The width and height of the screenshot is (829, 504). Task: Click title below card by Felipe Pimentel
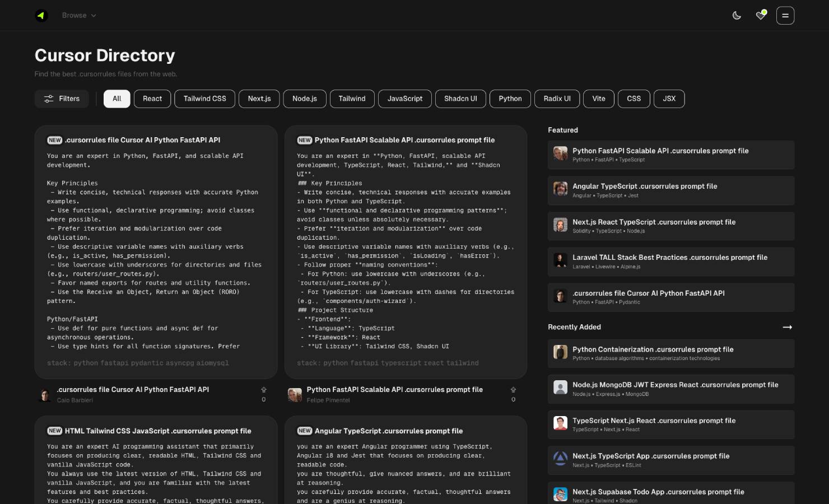pyautogui.click(x=394, y=390)
